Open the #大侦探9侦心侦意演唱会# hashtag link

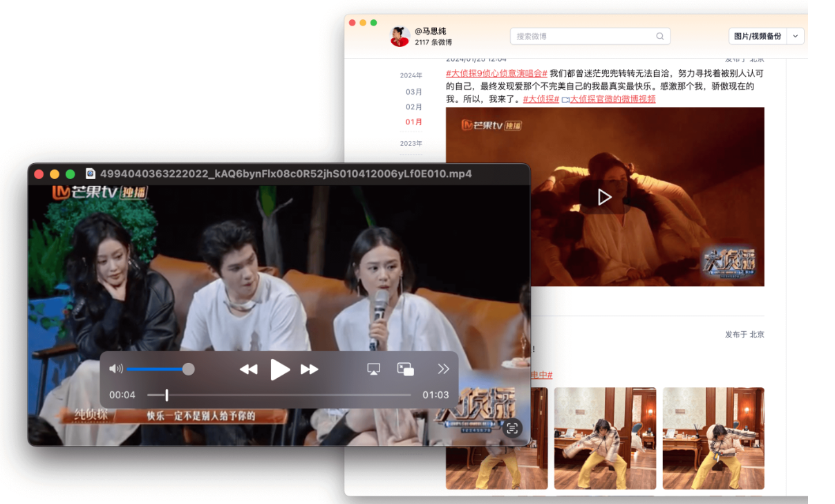(x=496, y=73)
